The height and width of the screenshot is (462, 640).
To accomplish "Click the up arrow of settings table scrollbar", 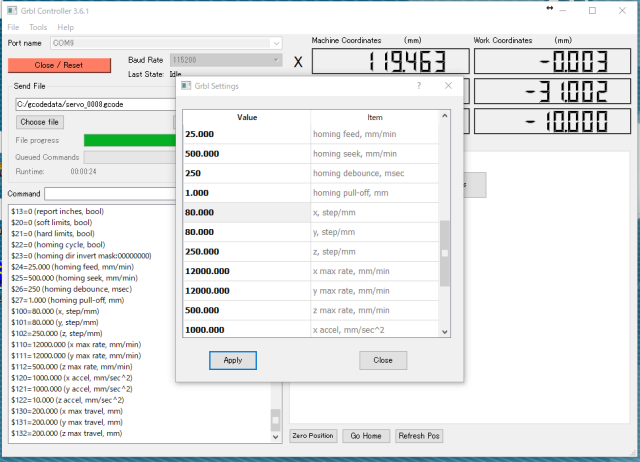I will [444, 116].
